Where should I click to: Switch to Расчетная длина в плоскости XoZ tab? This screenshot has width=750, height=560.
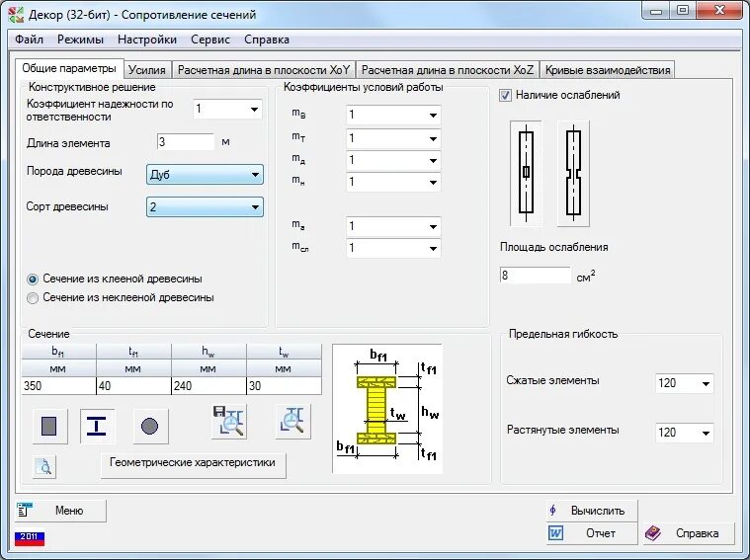[x=448, y=70]
